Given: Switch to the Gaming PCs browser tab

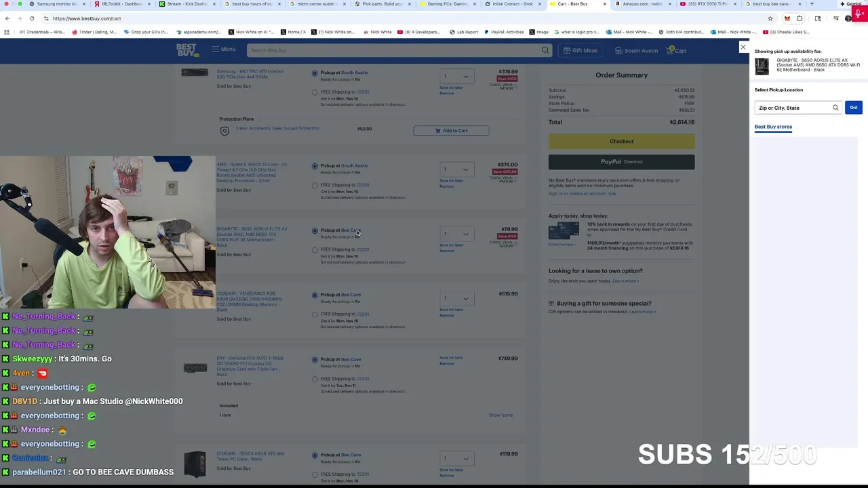Looking at the screenshot, I should pos(447,4).
